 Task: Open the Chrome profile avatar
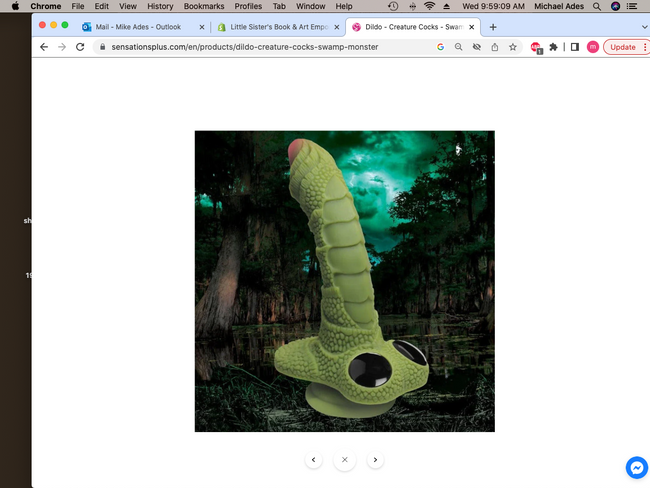[x=593, y=47]
